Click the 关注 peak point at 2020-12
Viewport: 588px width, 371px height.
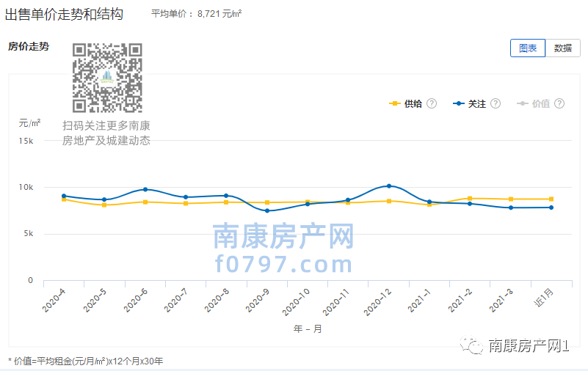(389, 185)
